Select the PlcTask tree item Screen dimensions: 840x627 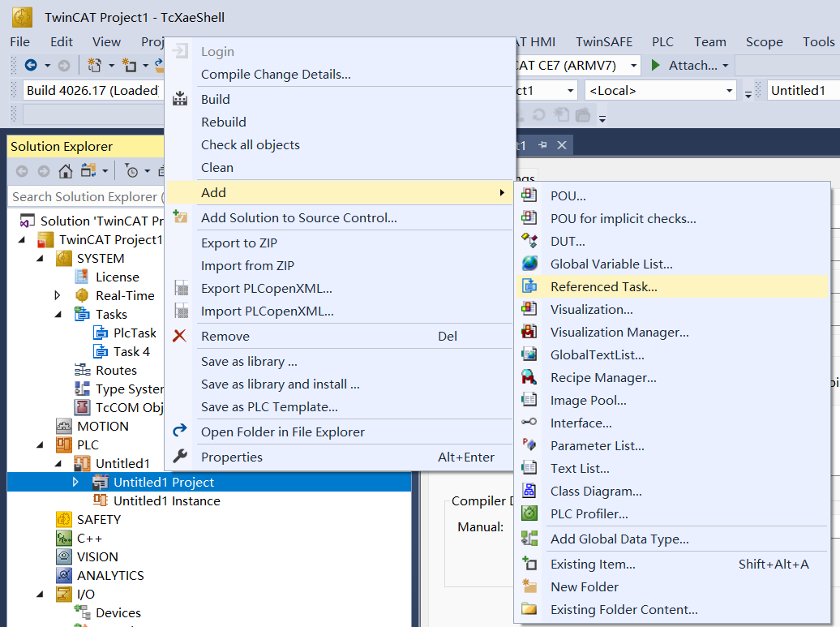[x=135, y=333]
